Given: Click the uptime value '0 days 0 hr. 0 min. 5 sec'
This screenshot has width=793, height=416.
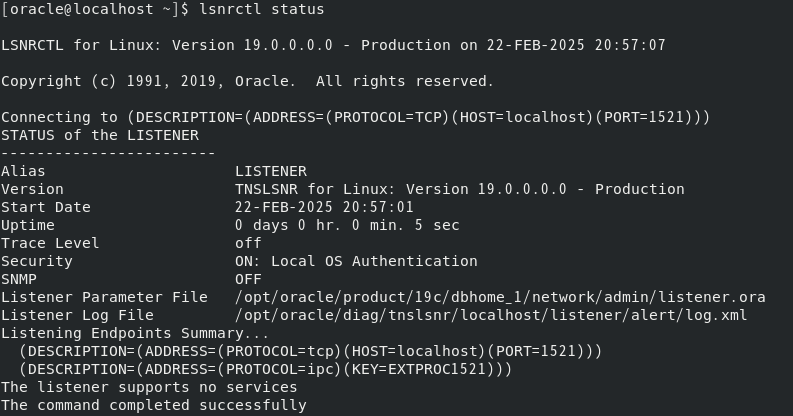Looking at the screenshot, I should point(347,225).
